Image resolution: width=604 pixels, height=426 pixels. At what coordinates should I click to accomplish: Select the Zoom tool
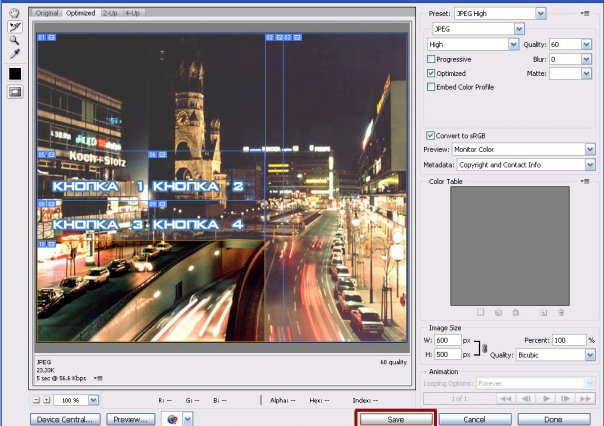tap(15, 40)
